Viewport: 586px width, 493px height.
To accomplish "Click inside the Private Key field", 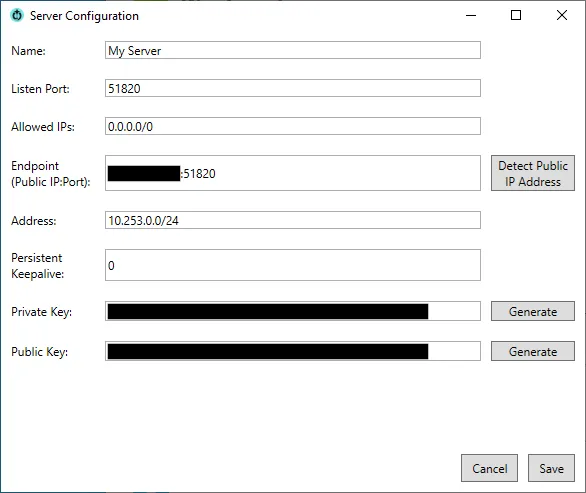I will coord(293,311).
